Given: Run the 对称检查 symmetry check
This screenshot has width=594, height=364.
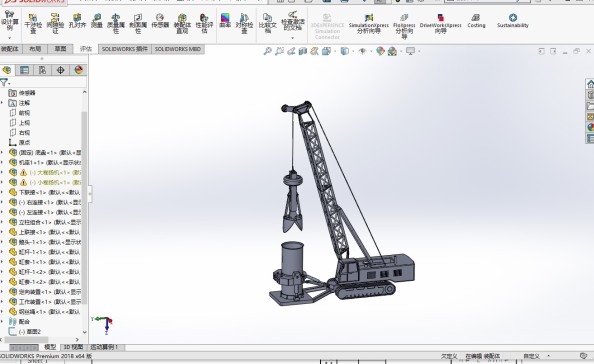Looking at the screenshot, I should (x=244, y=23).
